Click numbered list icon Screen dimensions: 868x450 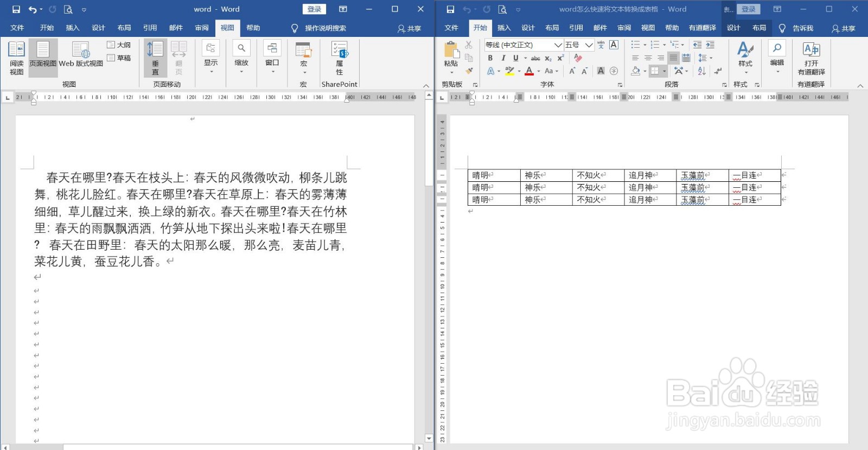[x=655, y=45]
